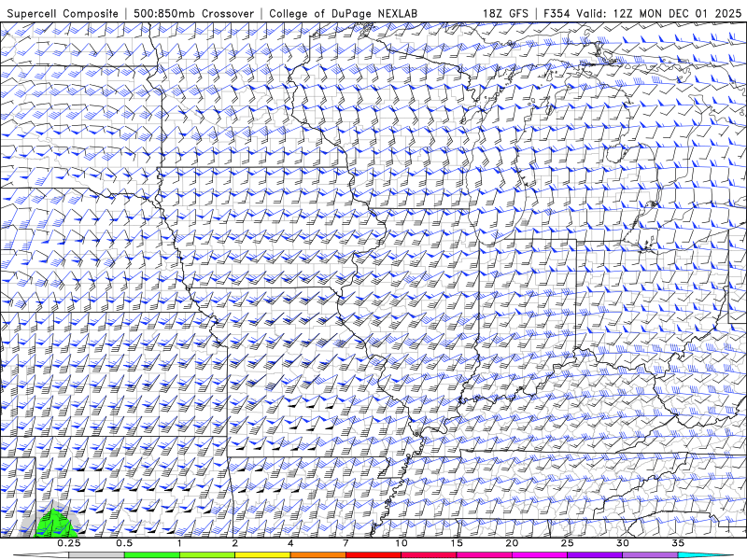
Task: Click the bright green color bar segment
Action: click(x=152, y=555)
